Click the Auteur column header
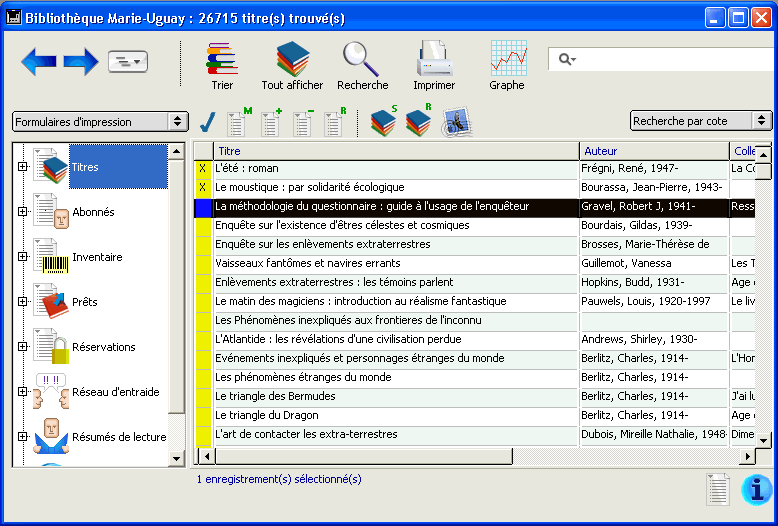 pyautogui.click(x=654, y=151)
